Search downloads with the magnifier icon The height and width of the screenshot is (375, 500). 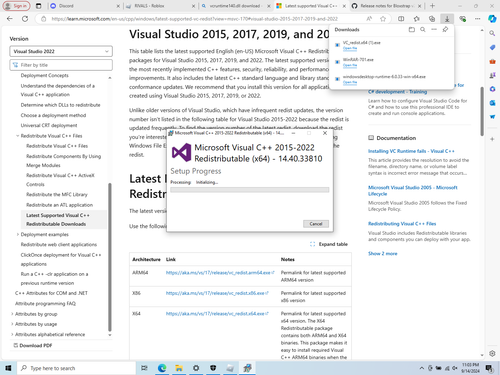(x=423, y=30)
